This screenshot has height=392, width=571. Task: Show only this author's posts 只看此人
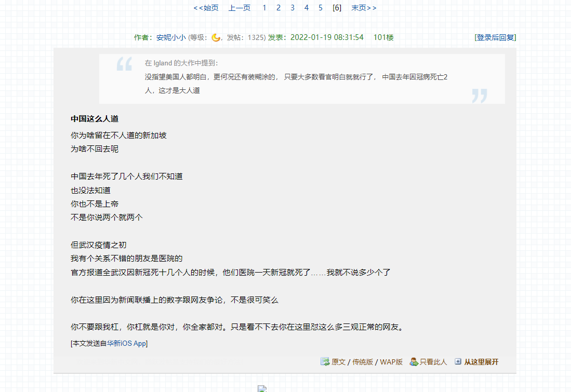coord(433,362)
